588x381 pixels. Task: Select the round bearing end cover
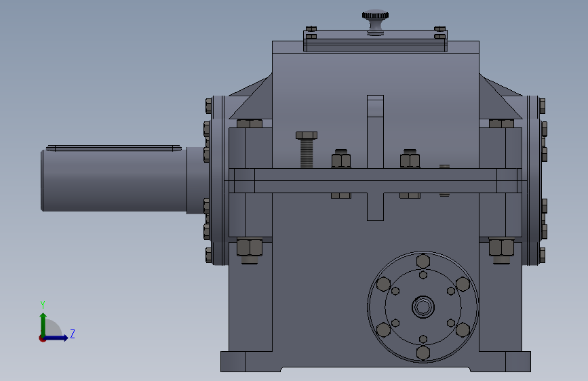pos(423,306)
